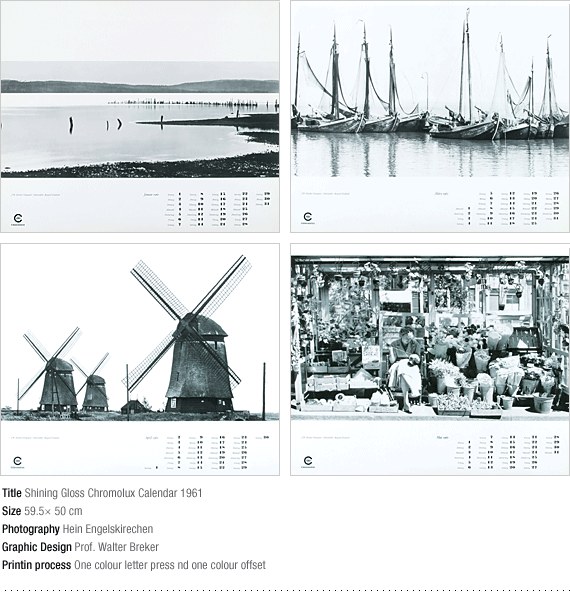Click the photographer name Hein Engelskirechen
570x608 pixels.
point(108,529)
